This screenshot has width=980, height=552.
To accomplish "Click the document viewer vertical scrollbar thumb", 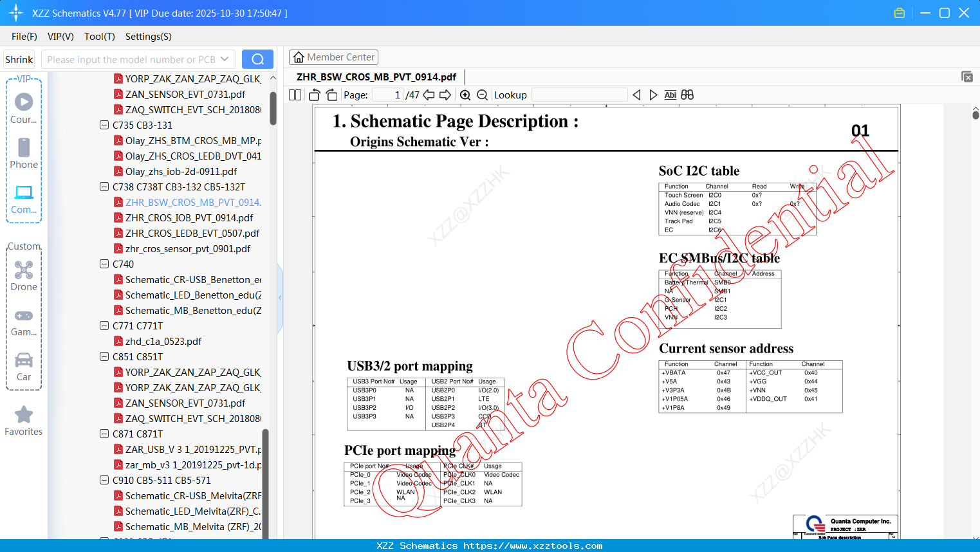I will (x=975, y=115).
